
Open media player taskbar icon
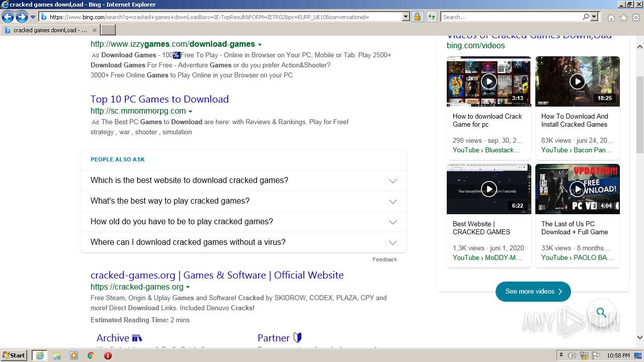point(74,355)
